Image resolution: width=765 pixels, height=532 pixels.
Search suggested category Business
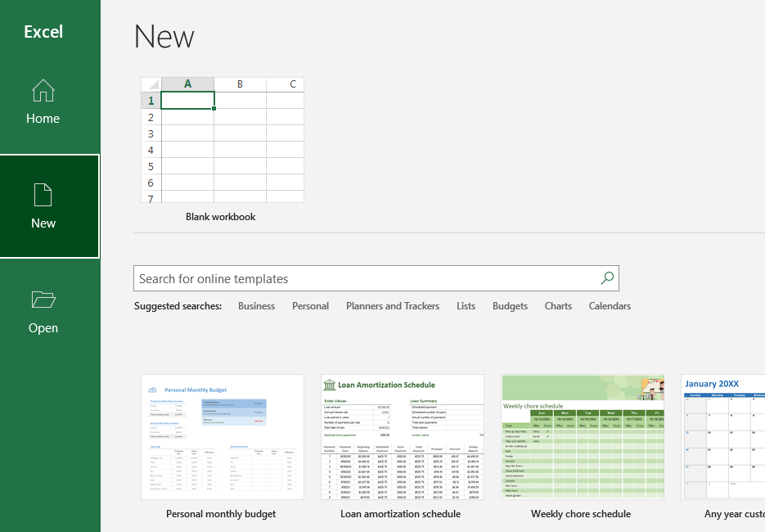tap(257, 306)
